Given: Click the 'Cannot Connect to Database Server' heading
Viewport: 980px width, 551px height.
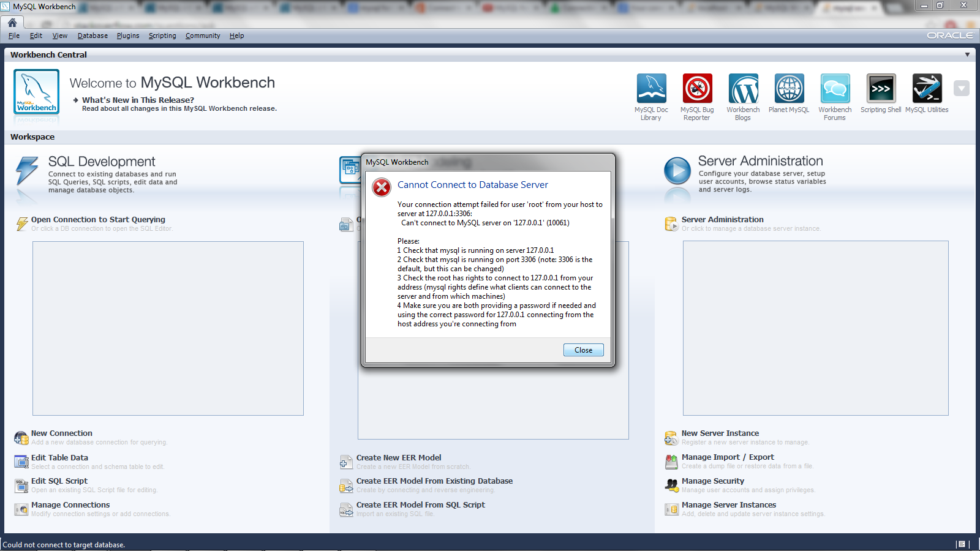Looking at the screenshot, I should pyautogui.click(x=473, y=184).
